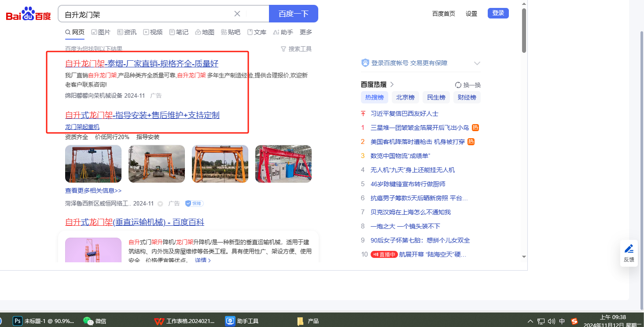Open WPS 工作表格 in the taskbar
Viewport: 644px width, 327px height.
pyautogui.click(x=185, y=321)
